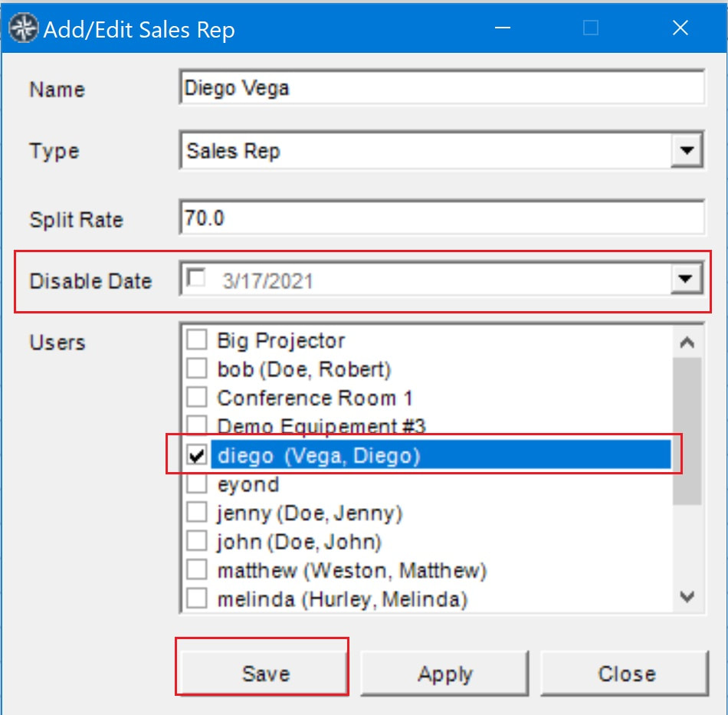The image size is (728, 715).
Task: Check the bob (Doe, Robert) user
Action: pos(197,369)
